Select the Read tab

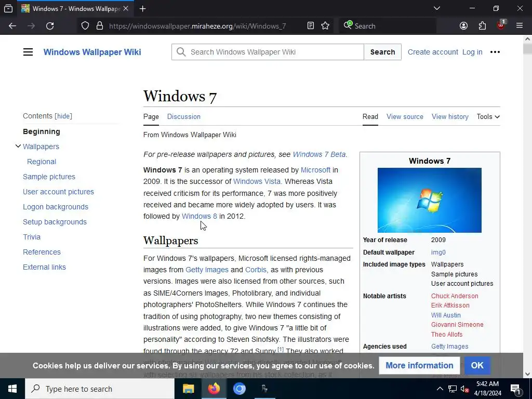tap(370, 117)
